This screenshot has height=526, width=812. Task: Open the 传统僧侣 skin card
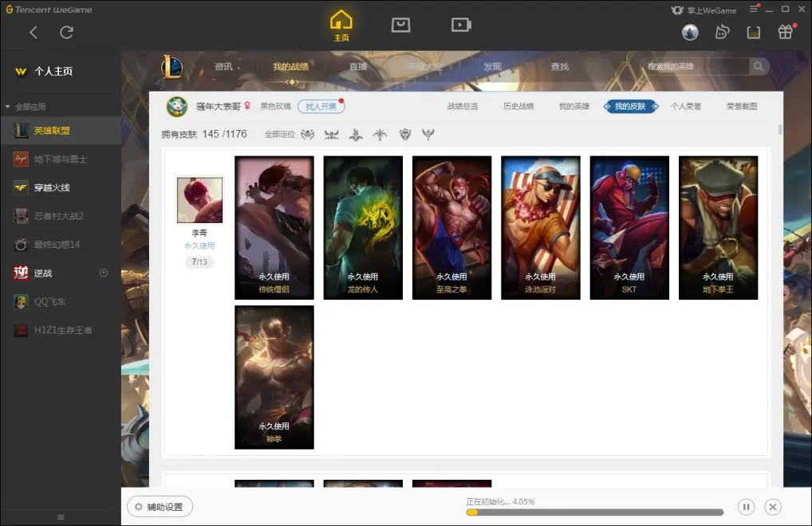(274, 228)
